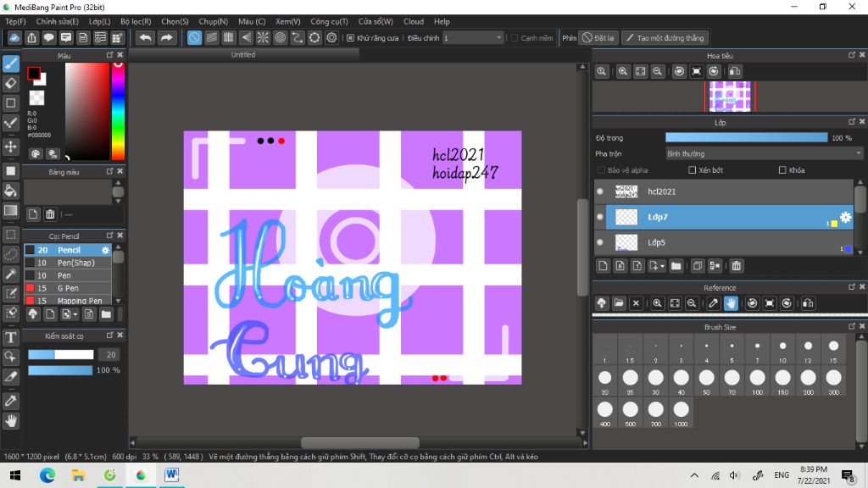Open the Bộ lọc(R) menu
Image resolution: width=868 pixels, height=488 pixels.
point(136,21)
